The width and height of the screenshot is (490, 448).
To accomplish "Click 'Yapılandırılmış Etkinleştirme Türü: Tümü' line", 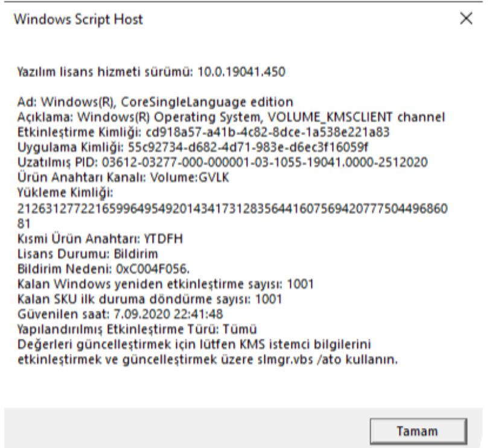I will pos(137,329).
